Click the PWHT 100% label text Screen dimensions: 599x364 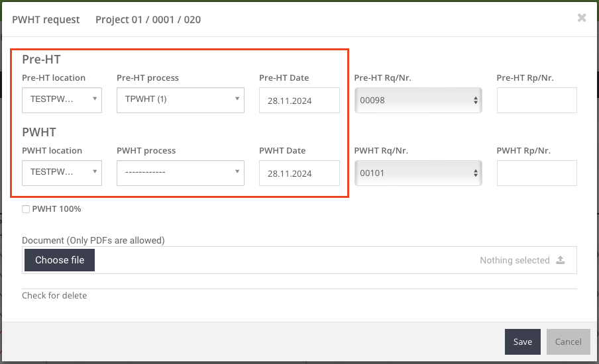56,209
